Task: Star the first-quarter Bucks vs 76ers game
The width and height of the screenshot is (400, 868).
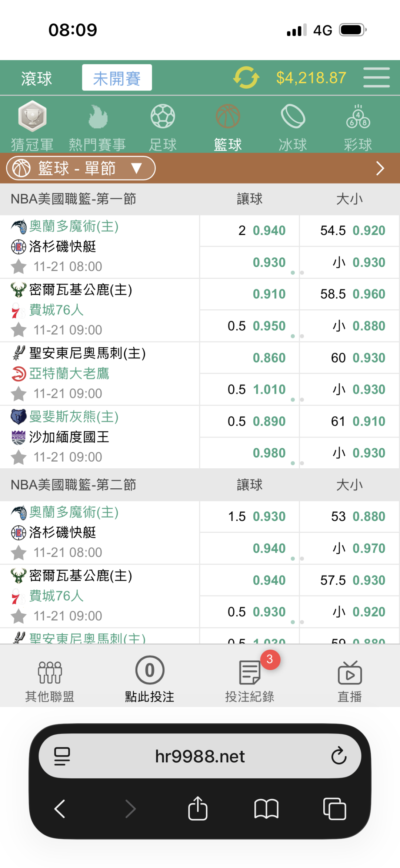Action: pos(19,330)
